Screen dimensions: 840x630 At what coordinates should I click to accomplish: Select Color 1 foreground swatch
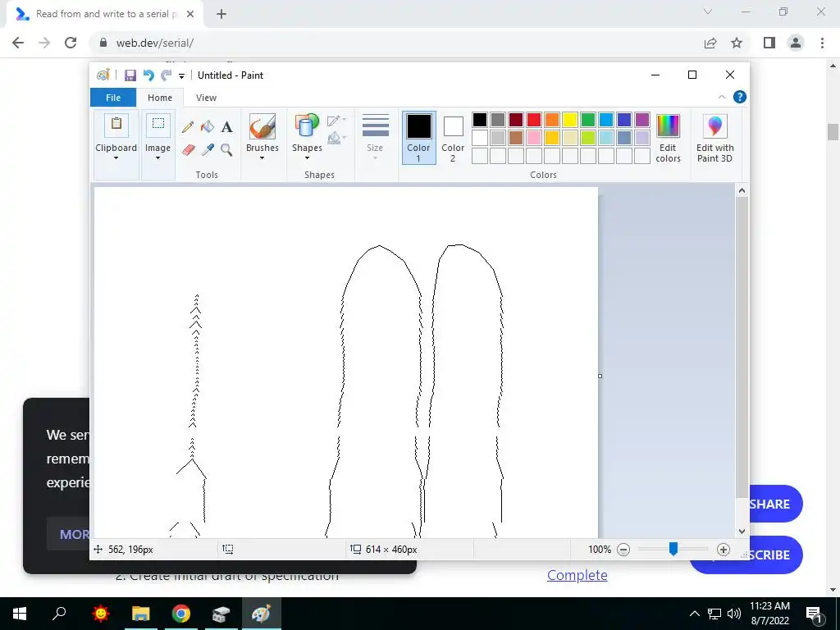[418, 138]
